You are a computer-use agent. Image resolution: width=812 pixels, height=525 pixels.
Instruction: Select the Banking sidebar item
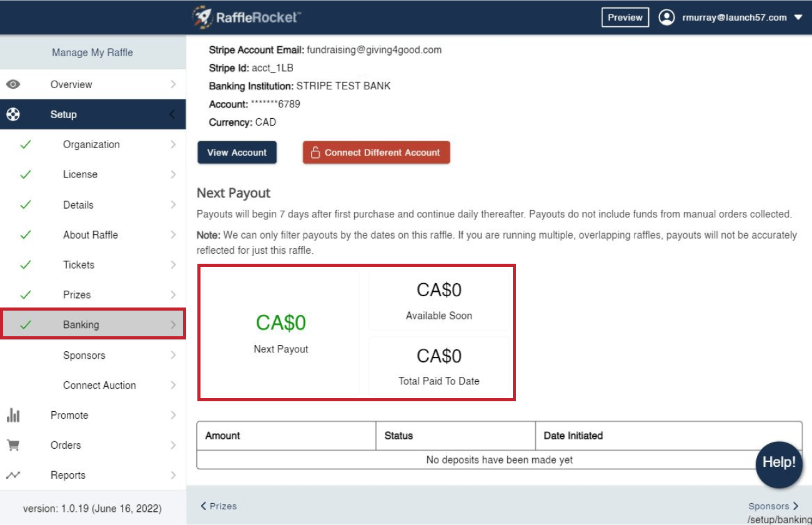click(x=92, y=324)
